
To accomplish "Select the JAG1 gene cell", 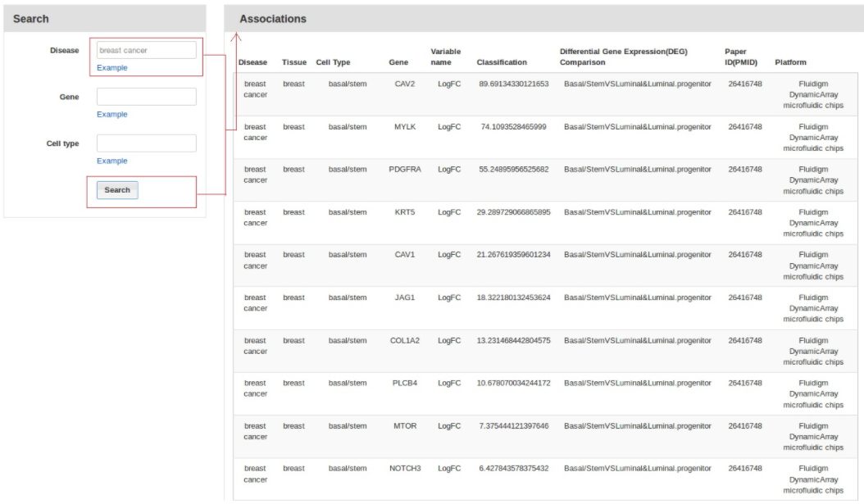I will click(x=405, y=297).
